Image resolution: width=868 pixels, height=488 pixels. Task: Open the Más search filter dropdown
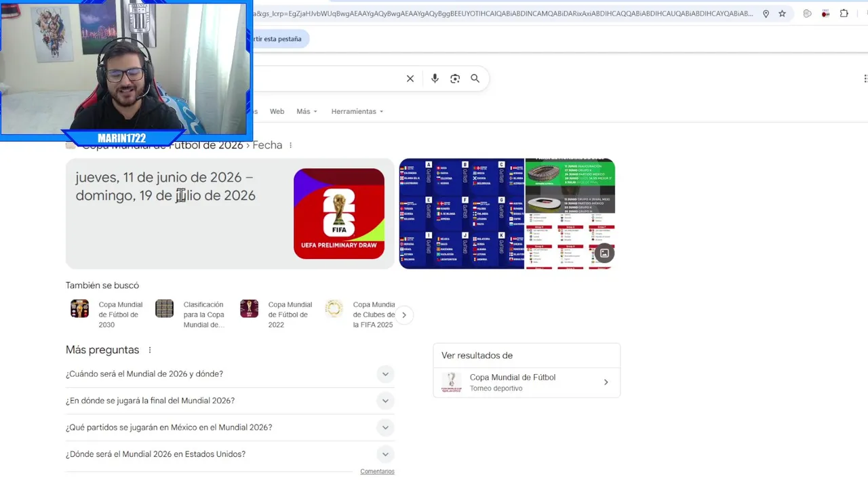pos(307,111)
